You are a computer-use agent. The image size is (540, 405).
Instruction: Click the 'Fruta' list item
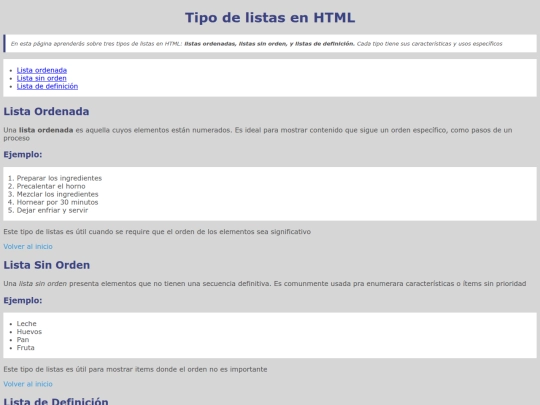[x=25, y=347]
